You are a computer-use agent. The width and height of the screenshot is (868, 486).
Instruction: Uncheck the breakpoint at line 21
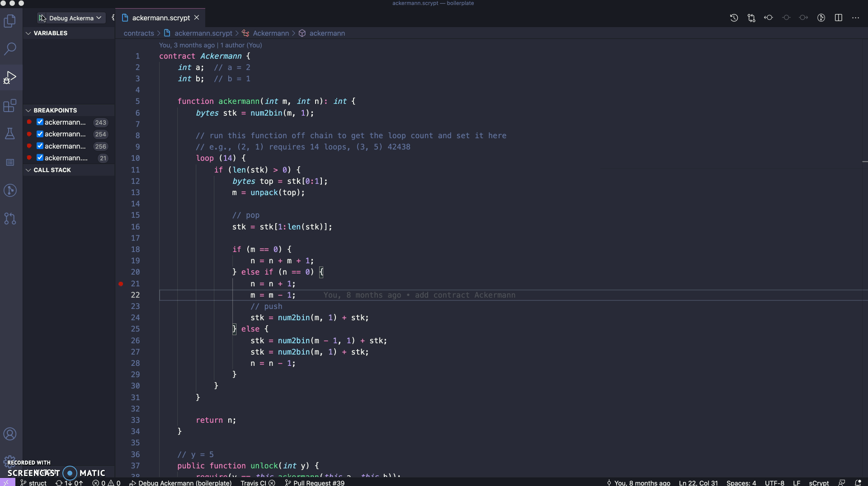40,158
